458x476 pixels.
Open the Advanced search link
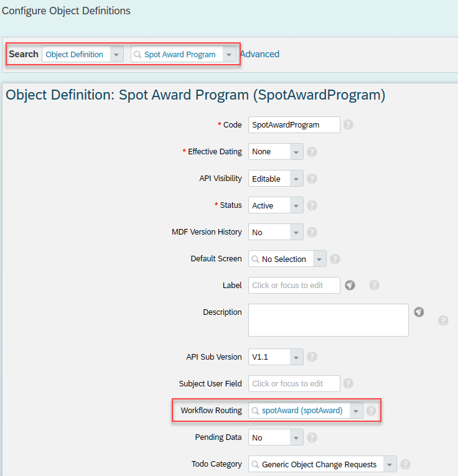pos(260,54)
